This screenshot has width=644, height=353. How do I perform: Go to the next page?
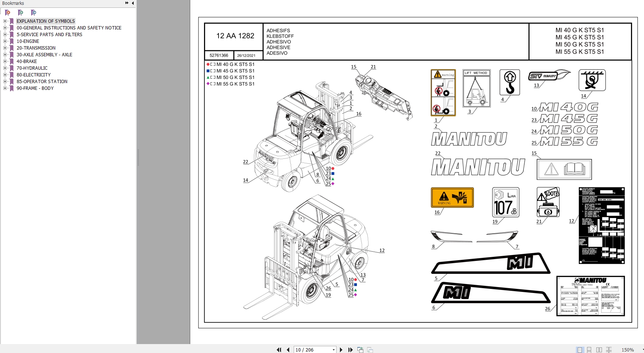(341, 350)
